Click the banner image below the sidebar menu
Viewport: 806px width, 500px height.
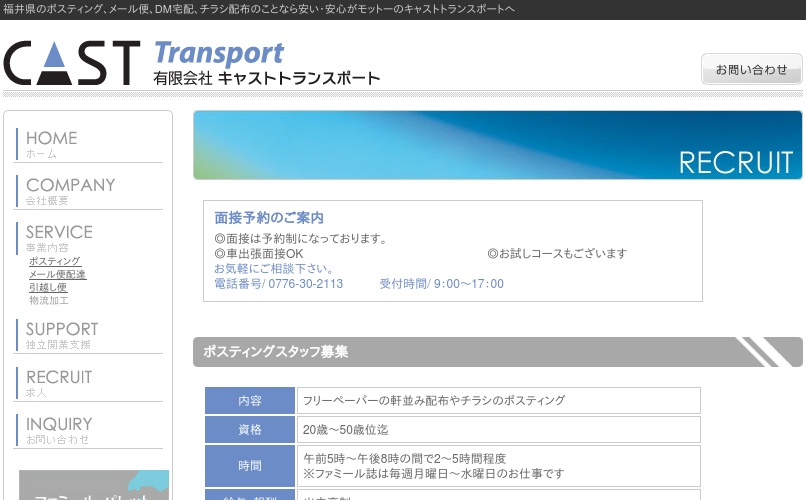coord(94,485)
